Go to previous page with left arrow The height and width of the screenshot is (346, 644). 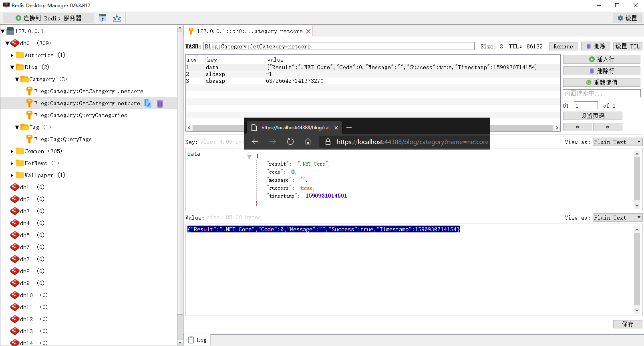click(x=577, y=127)
